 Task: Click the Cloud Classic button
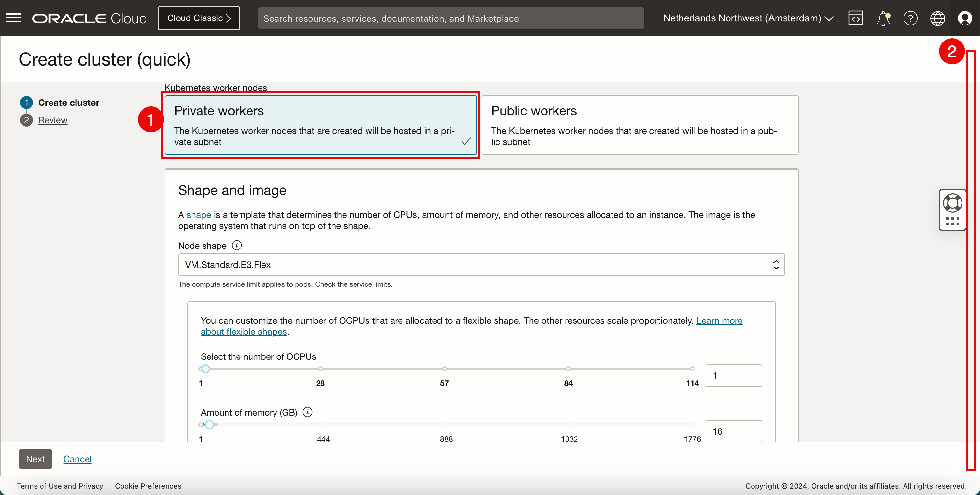(199, 18)
